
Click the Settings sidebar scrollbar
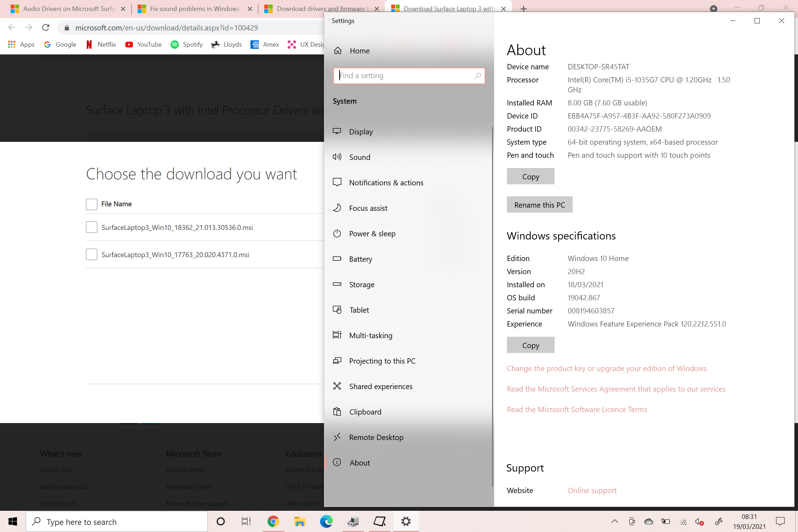tap(492, 304)
